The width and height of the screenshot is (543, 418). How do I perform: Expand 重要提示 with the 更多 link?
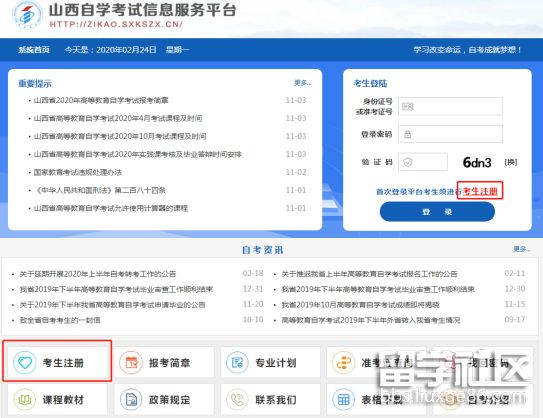tap(303, 83)
